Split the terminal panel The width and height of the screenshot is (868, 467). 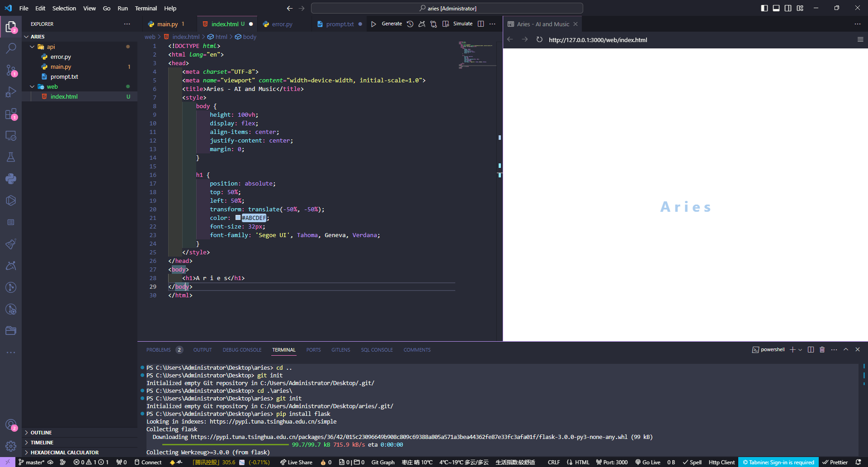pos(811,350)
